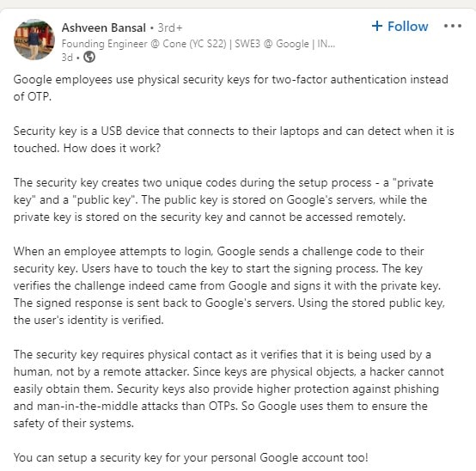Screen dimensions: 476x471
Task: Click the opening sentence about Google employees
Action: (231, 80)
